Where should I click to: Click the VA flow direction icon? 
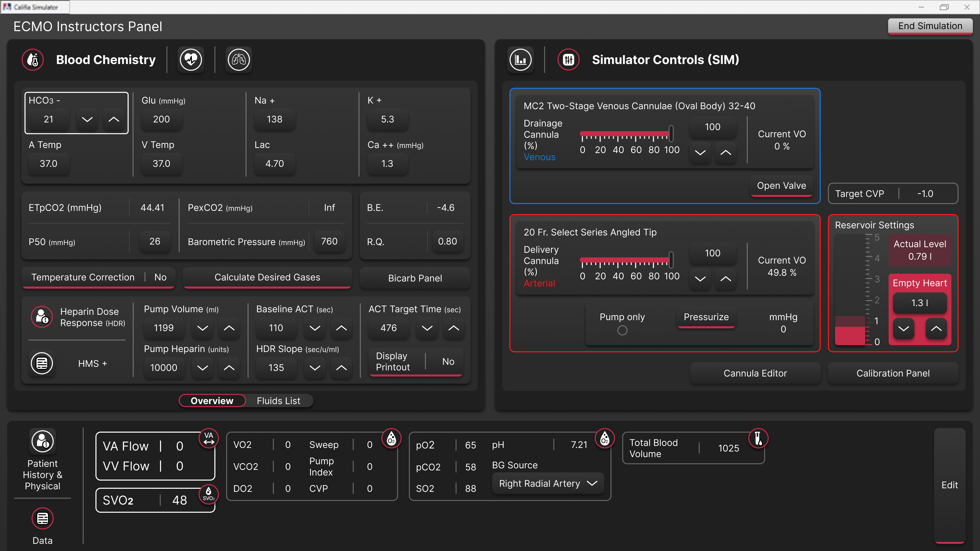[209, 439]
